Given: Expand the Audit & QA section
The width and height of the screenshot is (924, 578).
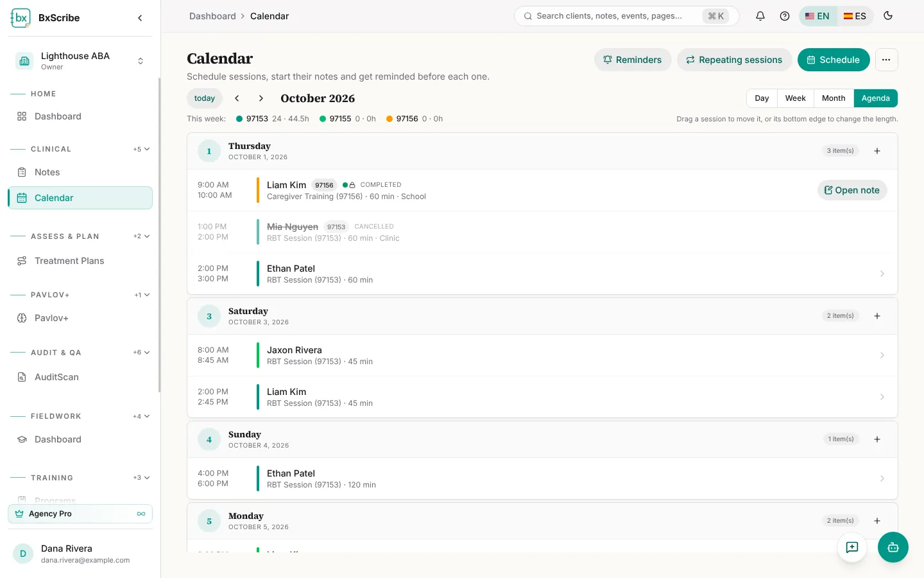Looking at the screenshot, I should (142, 353).
